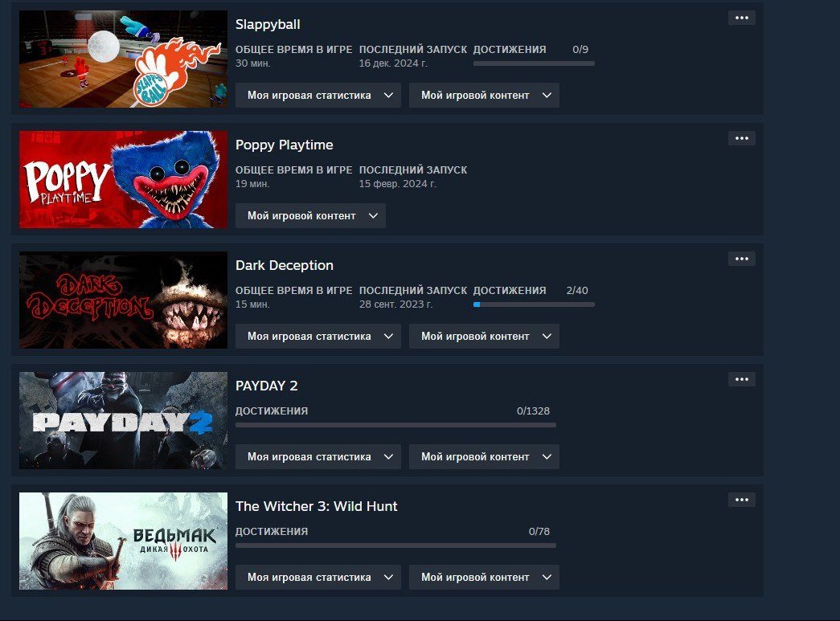Open the three-dots menu for The Witcher 3
The width and height of the screenshot is (840, 621).
coord(741,500)
